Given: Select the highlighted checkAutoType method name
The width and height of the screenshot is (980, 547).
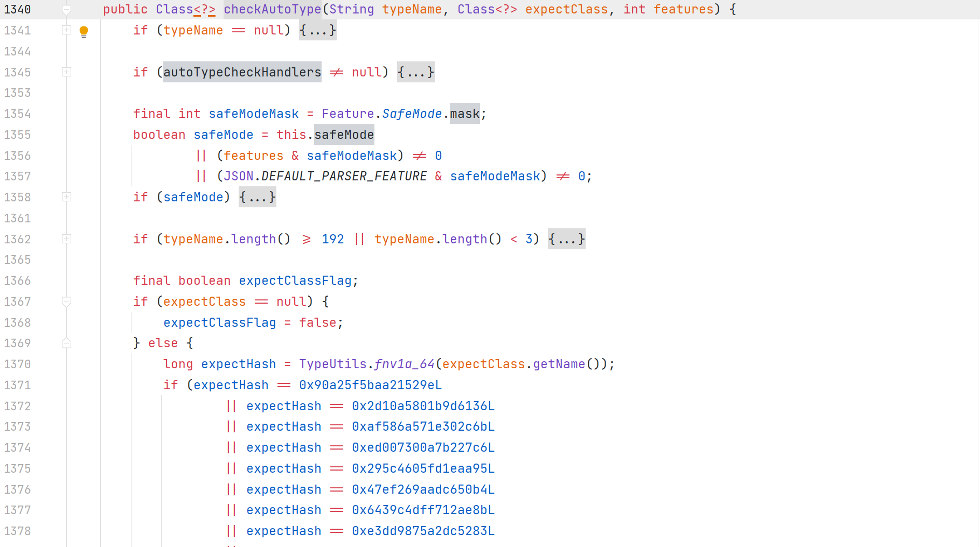Looking at the screenshot, I should (x=272, y=9).
